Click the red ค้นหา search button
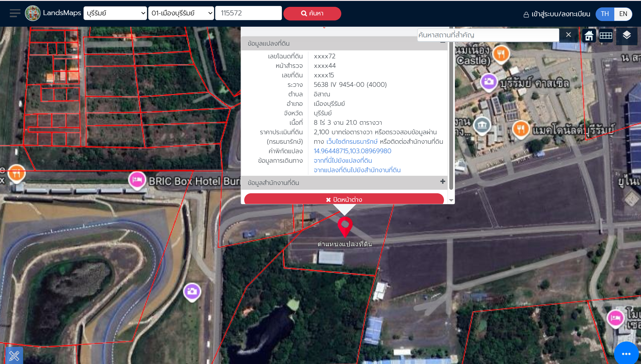Image resolution: width=641 pixels, height=364 pixels. tap(312, 14)
